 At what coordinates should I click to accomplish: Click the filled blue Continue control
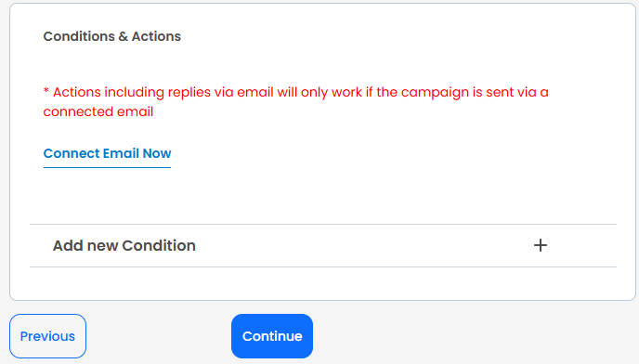[x=272, y=336]
